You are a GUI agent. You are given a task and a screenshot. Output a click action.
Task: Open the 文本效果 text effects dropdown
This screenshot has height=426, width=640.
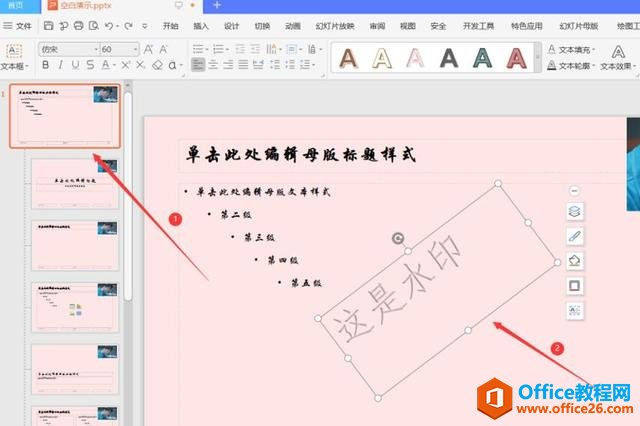coord(618,58)
